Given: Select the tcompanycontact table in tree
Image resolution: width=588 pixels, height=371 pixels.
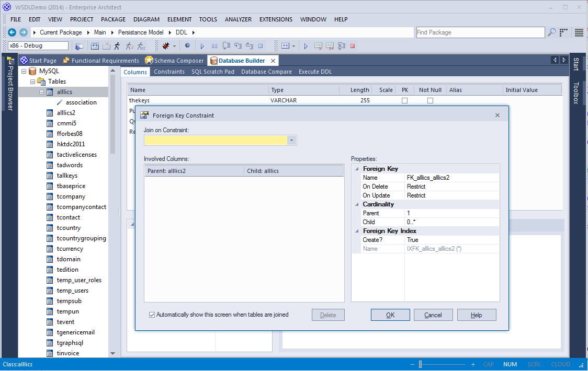Looking at the screenshot, I should (82, 207).
